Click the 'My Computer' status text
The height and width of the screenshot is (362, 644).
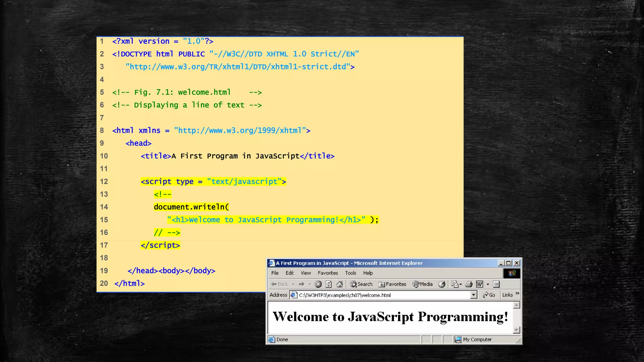click(477, 339)
